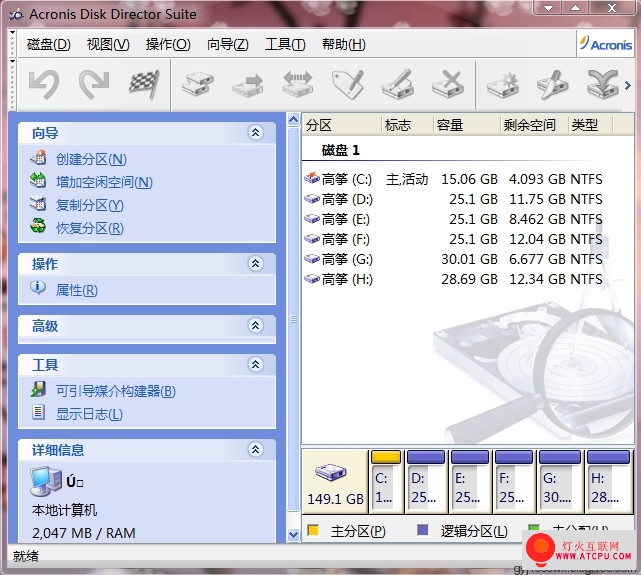Click the sidebar scrollbar up arrow
This screenshot has width=641, height=575.
click(294, 120)
